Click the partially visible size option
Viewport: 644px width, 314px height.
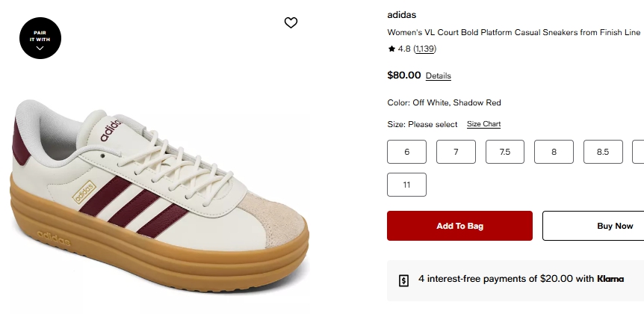click(639, 152)
